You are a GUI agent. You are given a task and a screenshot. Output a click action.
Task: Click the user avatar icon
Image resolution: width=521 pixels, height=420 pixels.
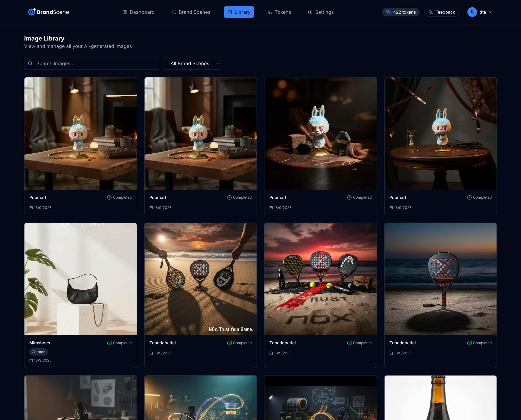472,12
